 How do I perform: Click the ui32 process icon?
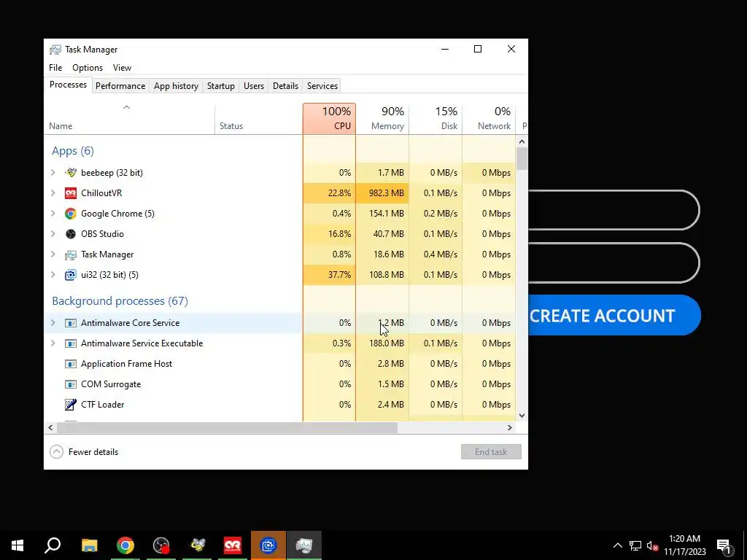71,275
